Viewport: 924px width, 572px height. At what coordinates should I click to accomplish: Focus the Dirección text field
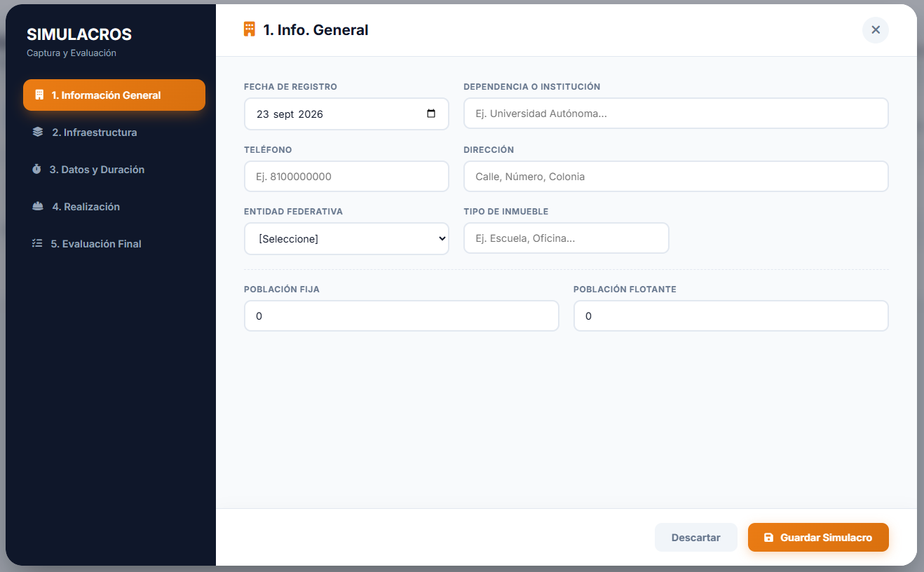coord(676,177)
